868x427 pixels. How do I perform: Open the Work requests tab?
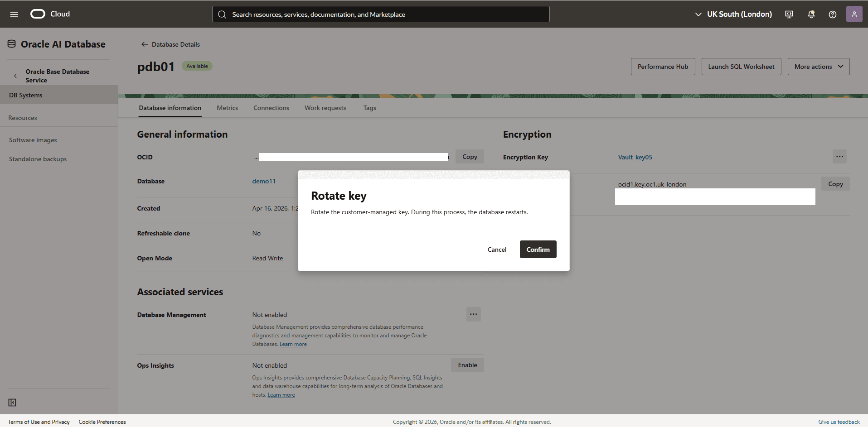(325, 108)
